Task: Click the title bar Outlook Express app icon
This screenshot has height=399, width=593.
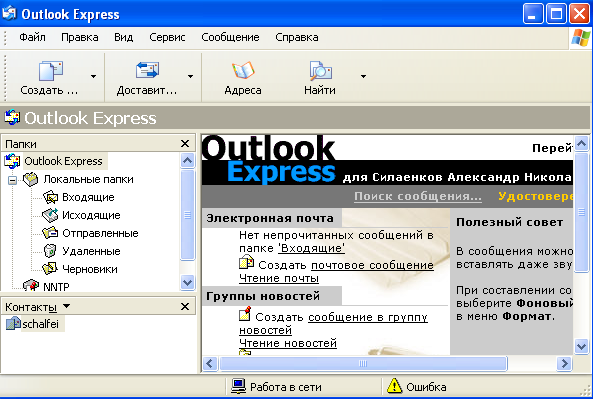Action: tap(9, 13)
